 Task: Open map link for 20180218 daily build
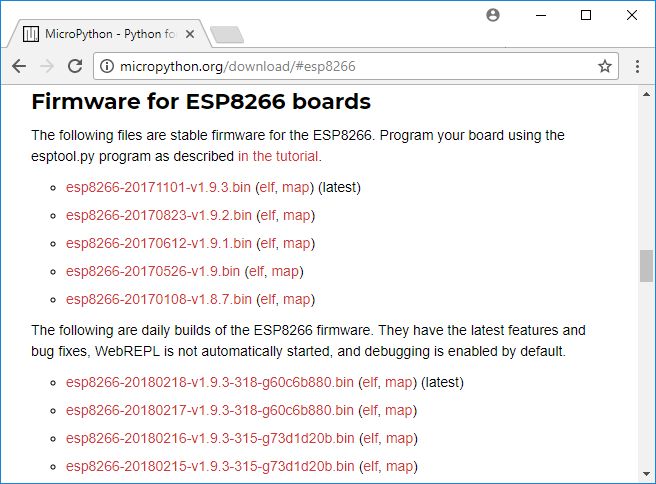399,382
